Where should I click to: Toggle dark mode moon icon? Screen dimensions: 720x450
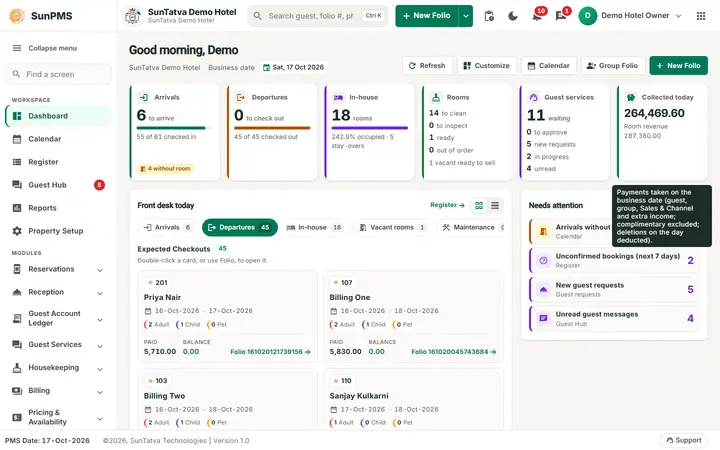[513, 16]
